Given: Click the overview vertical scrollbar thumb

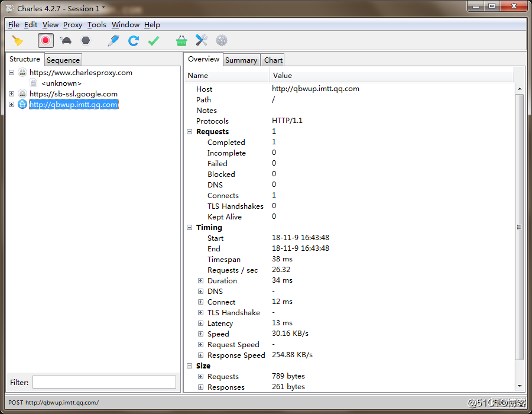Looking at the screenshot, I should [520, 227].
